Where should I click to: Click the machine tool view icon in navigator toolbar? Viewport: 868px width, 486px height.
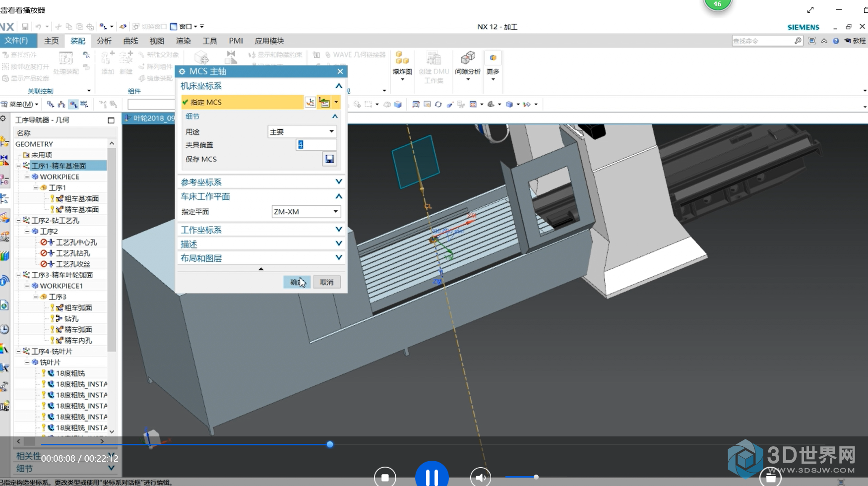click(62, 104)
